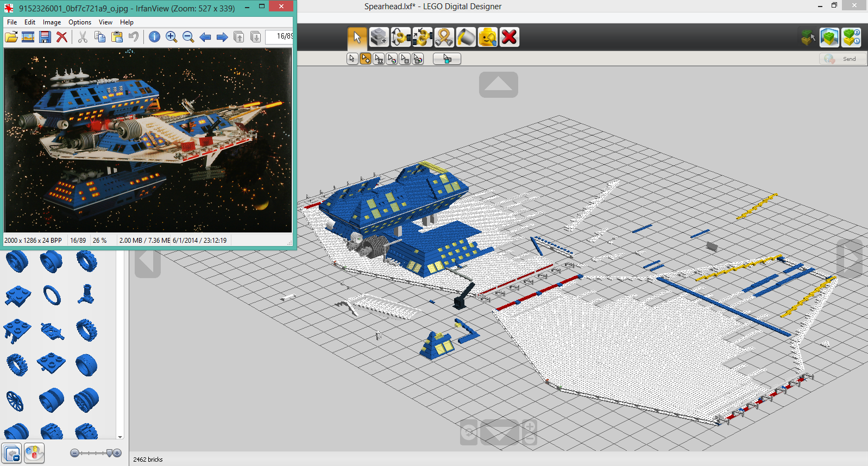Click IrfanView's previous page icon
The width and height of the screenshot is (868, 466).
click(239, 37)
